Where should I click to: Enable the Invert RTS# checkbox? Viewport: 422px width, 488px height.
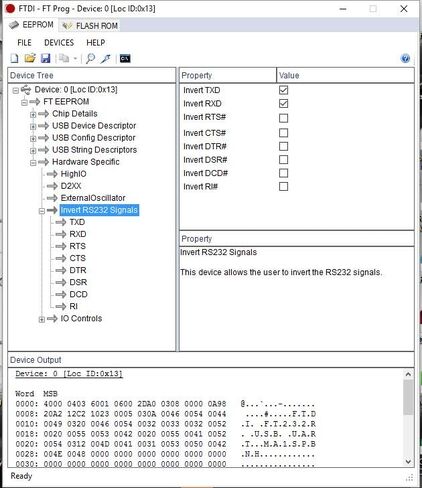283,118
